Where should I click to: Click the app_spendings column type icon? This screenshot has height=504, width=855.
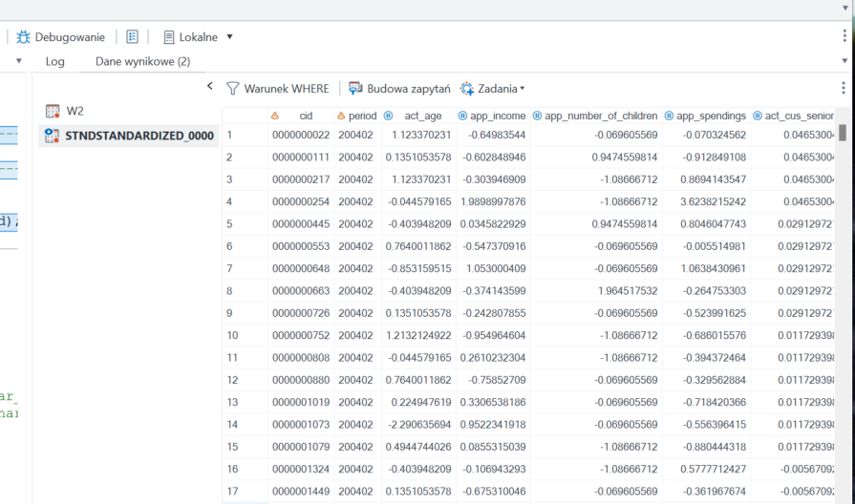point(669,115)
